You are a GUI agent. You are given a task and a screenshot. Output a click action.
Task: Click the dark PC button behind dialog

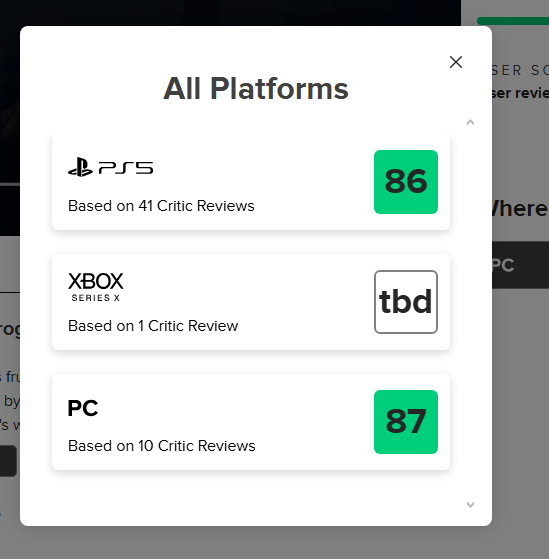[520, 265]
